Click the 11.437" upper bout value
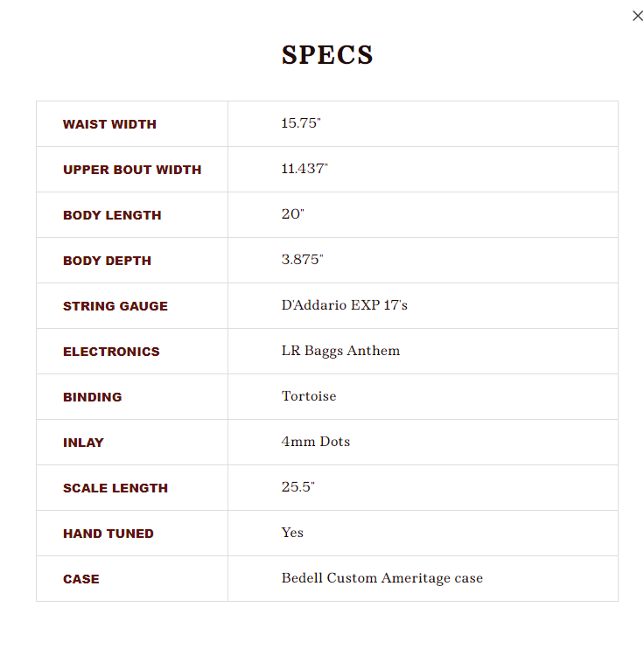 (x=304, y=169)
